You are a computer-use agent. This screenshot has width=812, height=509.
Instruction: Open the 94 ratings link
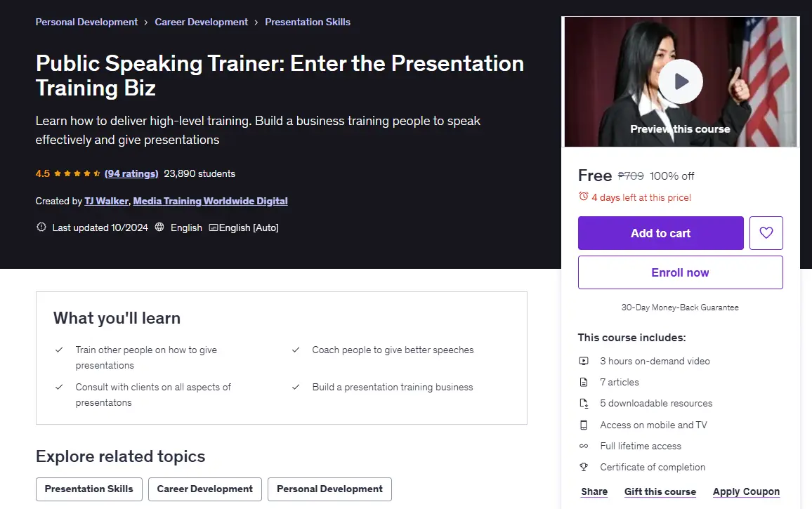click(131, 173)
